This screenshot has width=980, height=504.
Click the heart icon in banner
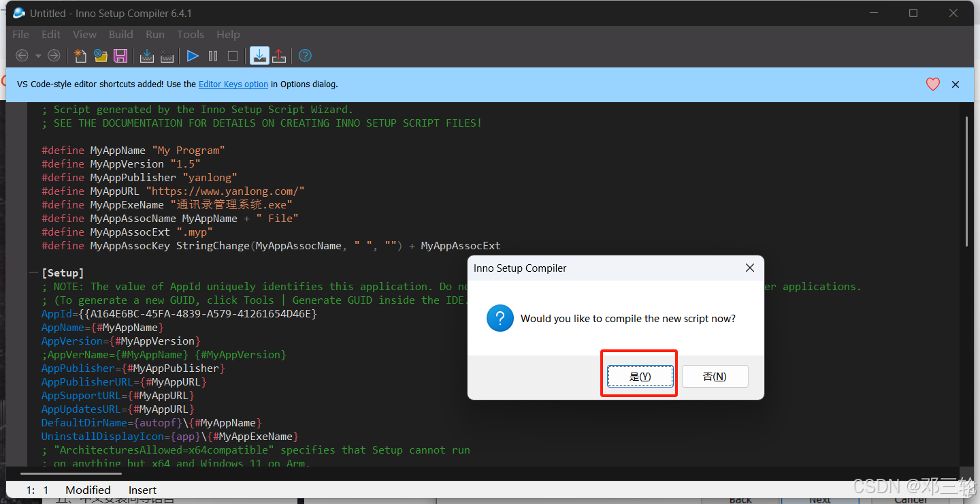pyautogui.click(x=933, y=84)
